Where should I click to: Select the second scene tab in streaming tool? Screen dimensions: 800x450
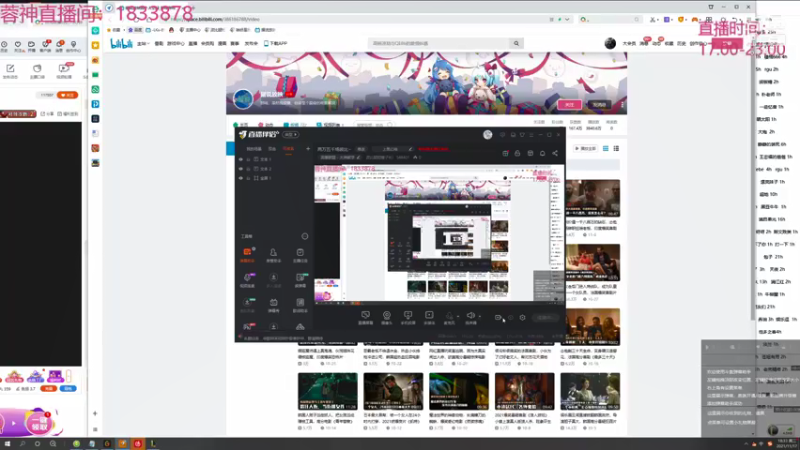pyautogui.click(x=272, y=148)
